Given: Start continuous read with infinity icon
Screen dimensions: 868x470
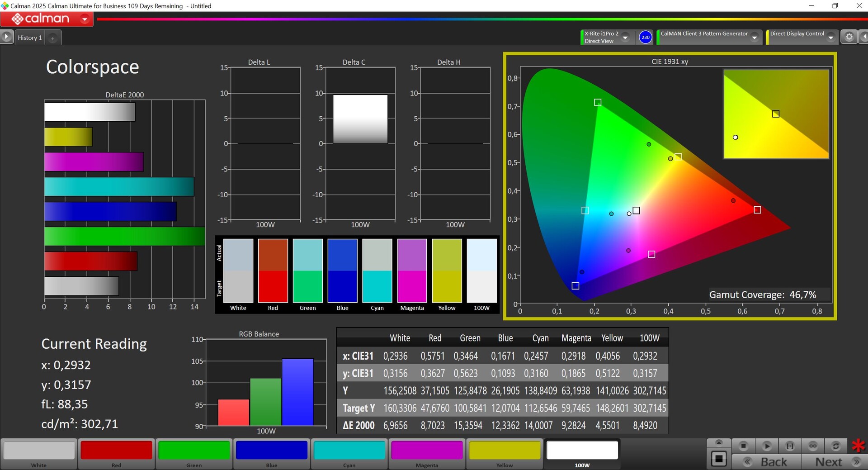Looking at the screenshot, I should tap(813, 446).
